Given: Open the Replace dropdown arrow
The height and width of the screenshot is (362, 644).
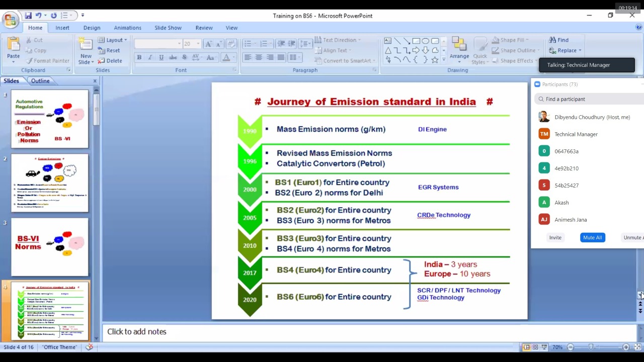Looking at the screenshot, I should pyautogui.click(x=580, y=50).
